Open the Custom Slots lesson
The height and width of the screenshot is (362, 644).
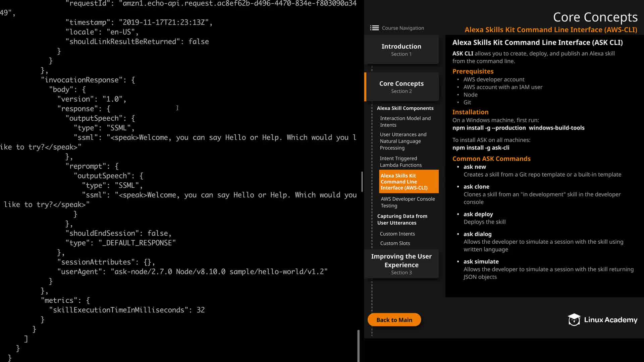point(395,243)
